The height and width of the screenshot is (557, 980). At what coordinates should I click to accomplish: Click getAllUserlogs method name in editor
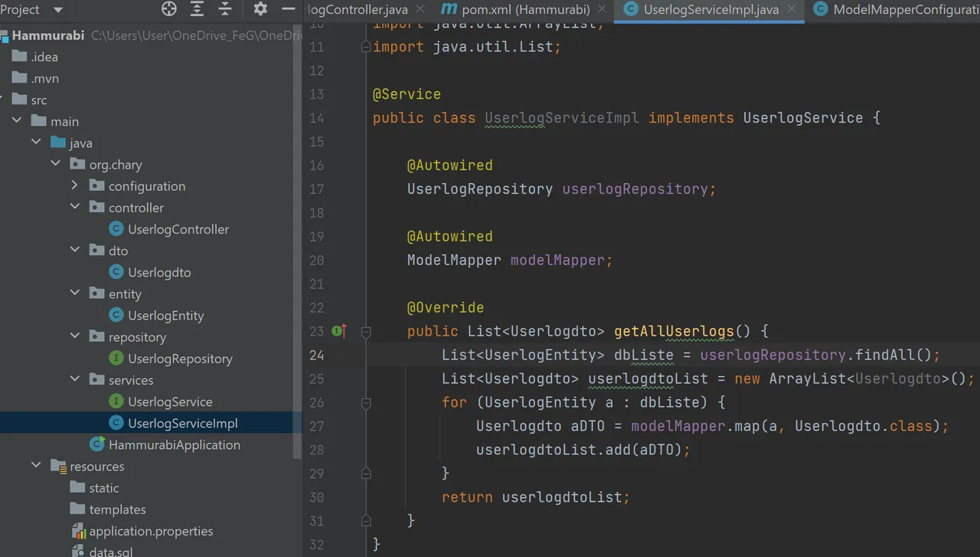coord(674,332)
